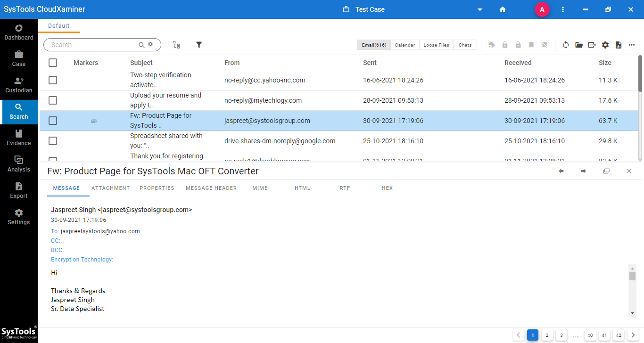Viewport: 644px width, 343px height.
Task: Check the 'Two-step verification' email row
Action: [x=53, y=80]
